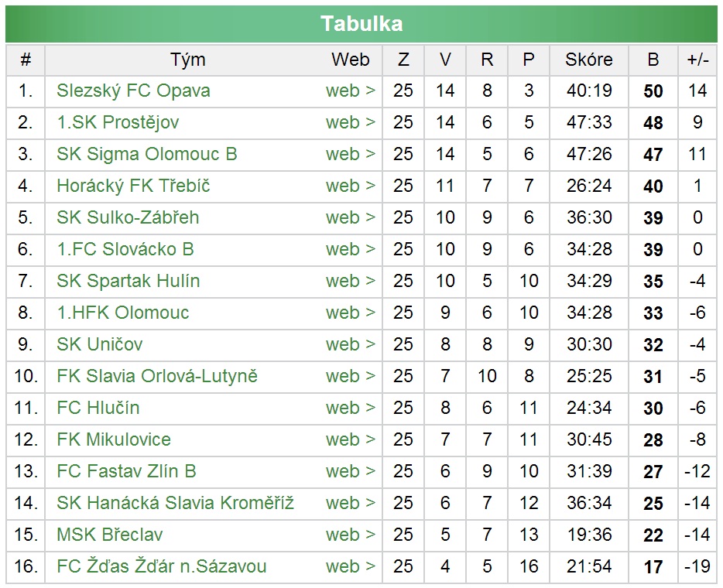
Task: Click the MSK Břeclav team name
Action: click(x=110, y=535)
